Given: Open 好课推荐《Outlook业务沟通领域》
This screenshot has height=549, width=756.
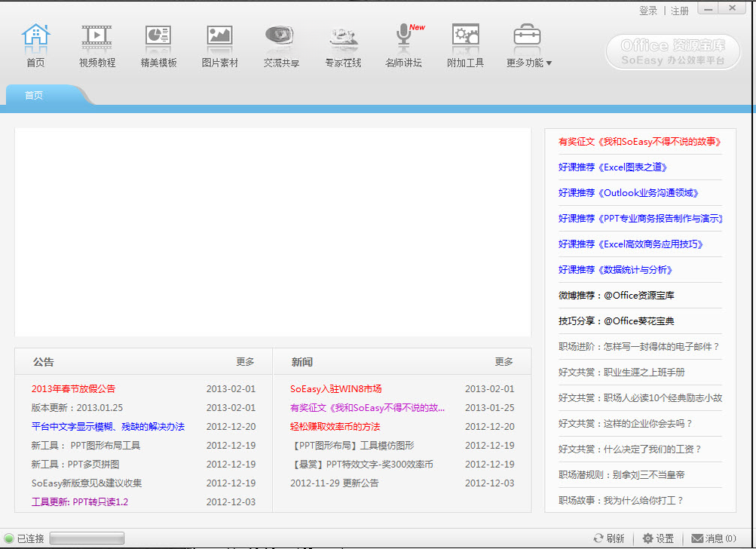Looking at the screenshot, I should (x=629, y=192).
